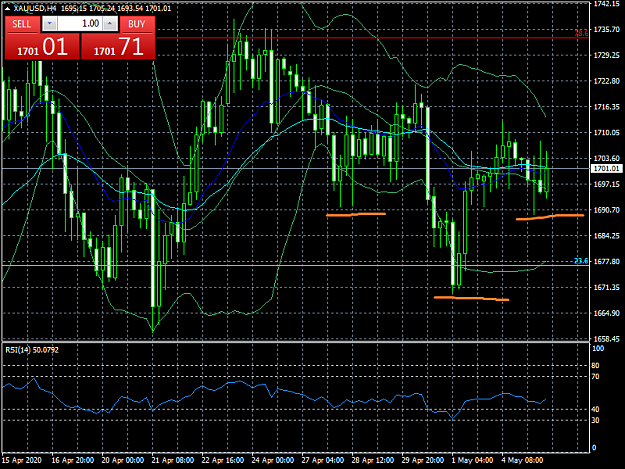The width and height of the screenshot is (625, 469).
Task: Click the 1722.80 price scale value
Action: pyautogui.click(x=606, y=81)
